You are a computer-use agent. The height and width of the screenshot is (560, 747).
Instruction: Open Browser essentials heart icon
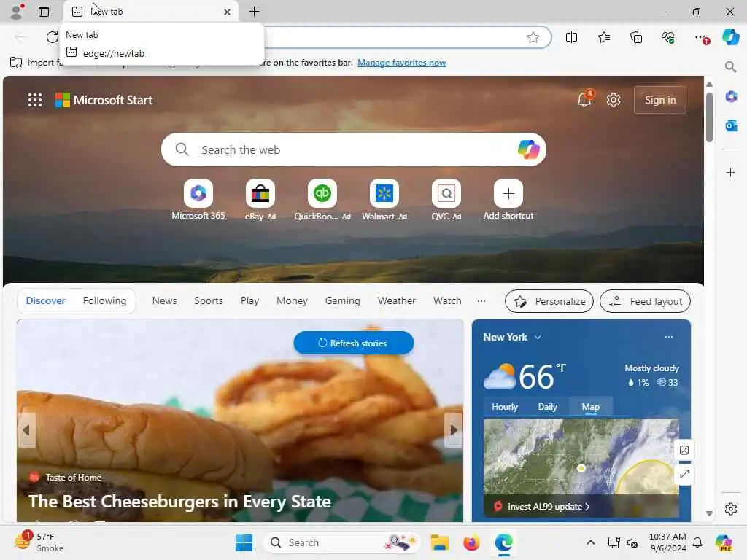[x=668, y=37]
